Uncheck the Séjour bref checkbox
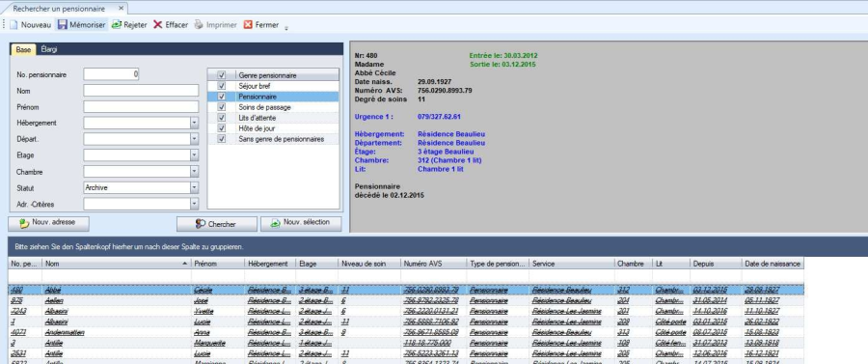The height and width of the screenshot is (364, 868). 222,86
